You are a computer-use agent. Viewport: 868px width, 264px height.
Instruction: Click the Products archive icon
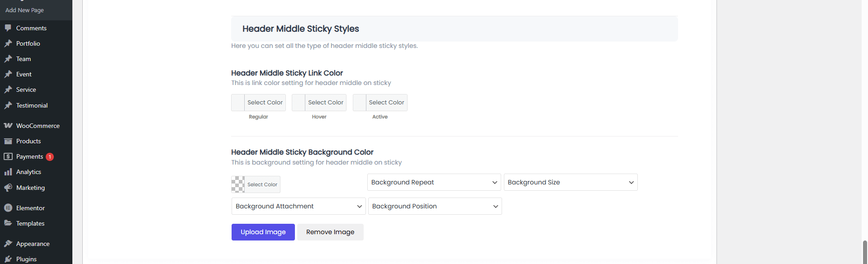[8, 141]
